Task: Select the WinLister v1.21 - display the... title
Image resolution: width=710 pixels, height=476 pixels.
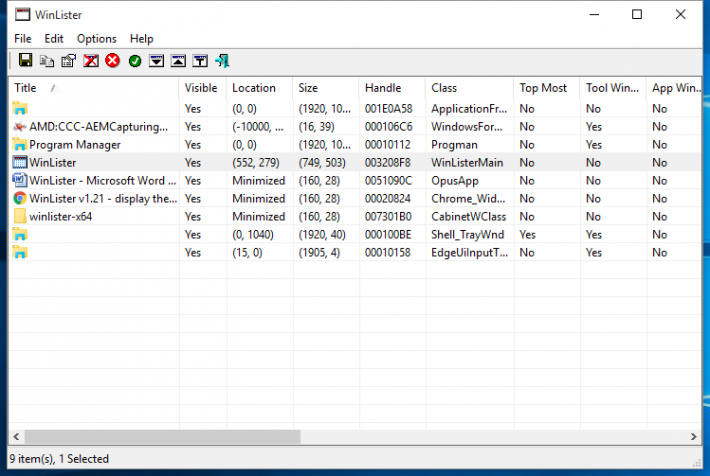Action: pyautogui.click(x=103, y=198)
